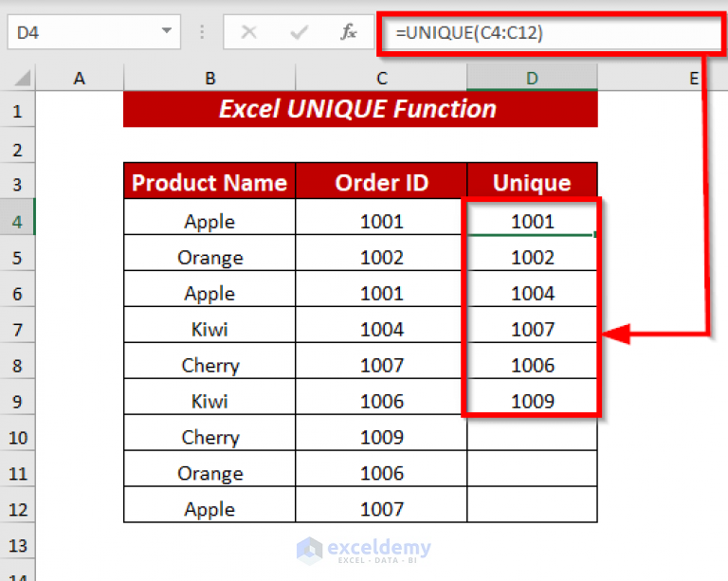Image resolution: width=728 pixels, height=581 pixels.
Task: Select row 10 header
Action: pos(17,437)
